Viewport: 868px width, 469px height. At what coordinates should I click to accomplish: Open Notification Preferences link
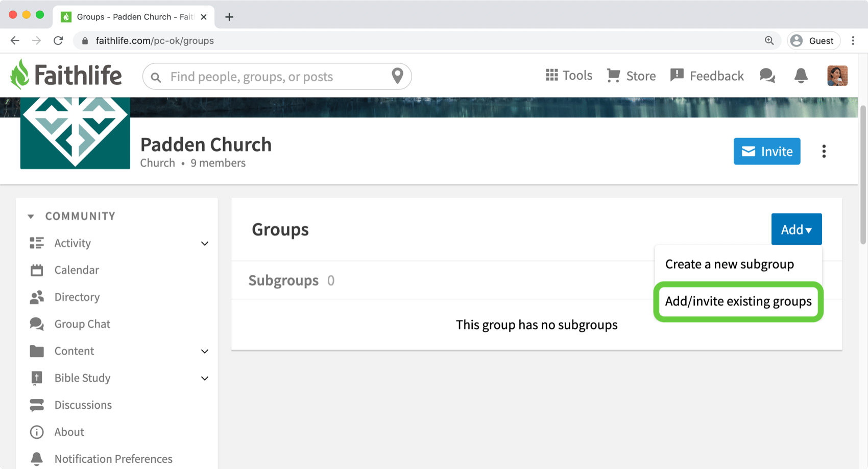click(x=113, y=459)
